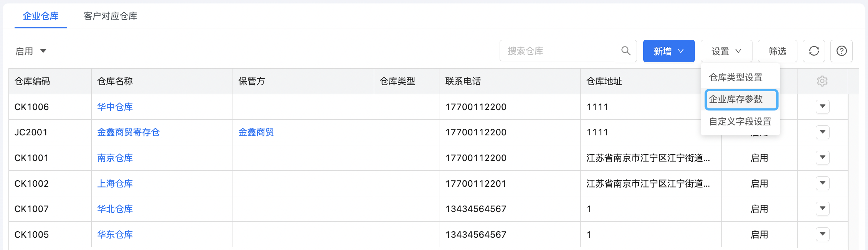Open column settings gear icon

[x=822, y=81]
